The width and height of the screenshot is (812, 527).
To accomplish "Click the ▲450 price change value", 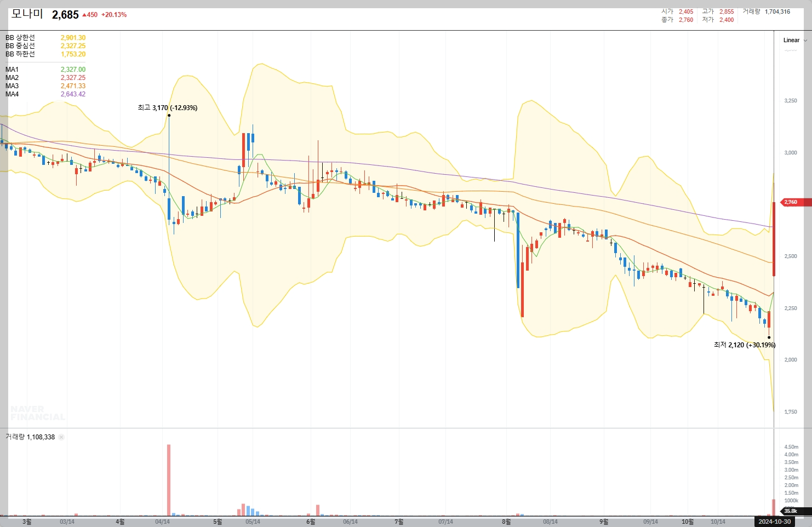I will point(90,15).
